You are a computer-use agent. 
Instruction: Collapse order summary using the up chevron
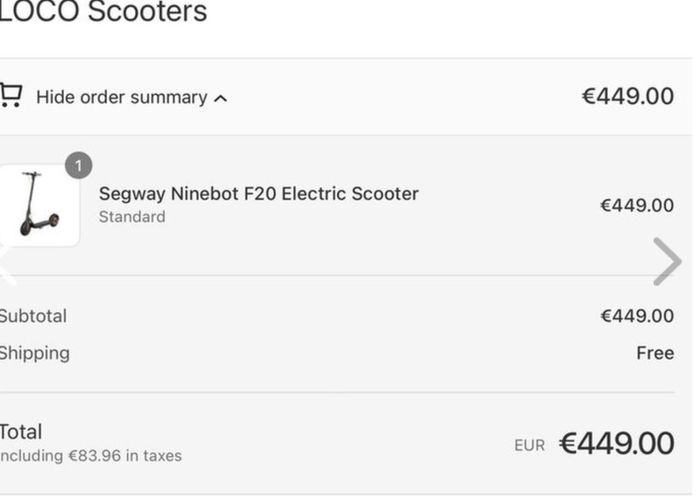(x=221, y=99)
